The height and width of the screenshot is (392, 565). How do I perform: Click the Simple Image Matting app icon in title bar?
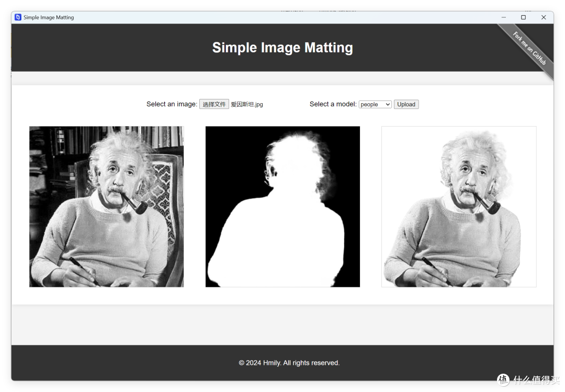coord(18,17)
